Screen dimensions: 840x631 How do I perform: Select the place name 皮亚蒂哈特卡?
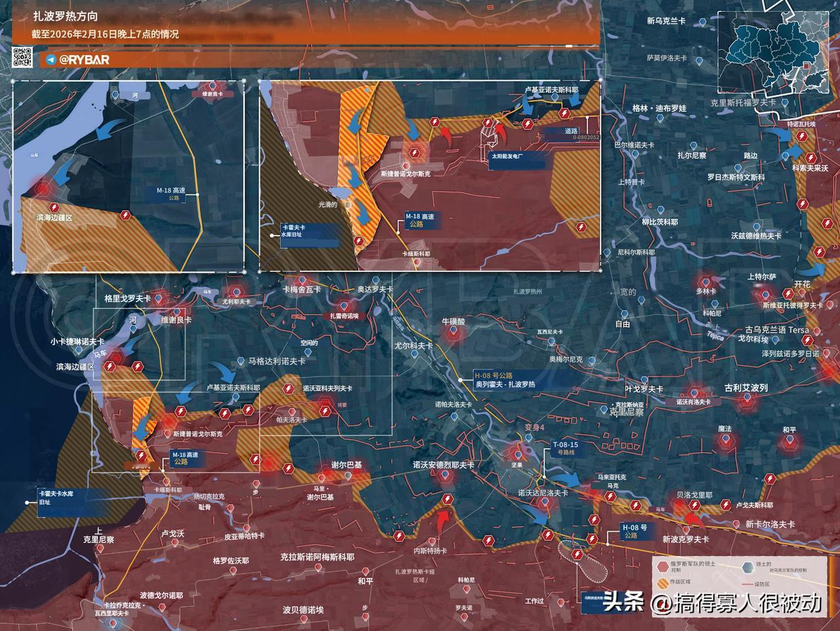(245, 536)
